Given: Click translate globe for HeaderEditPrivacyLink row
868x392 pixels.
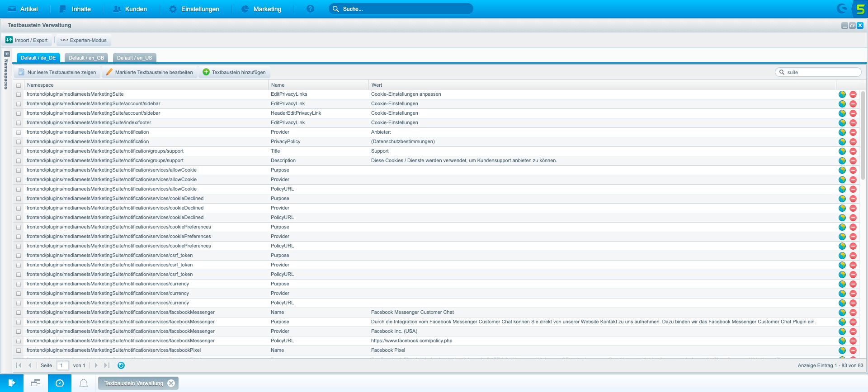Looking at the screenshot, I should coord(842,113).
